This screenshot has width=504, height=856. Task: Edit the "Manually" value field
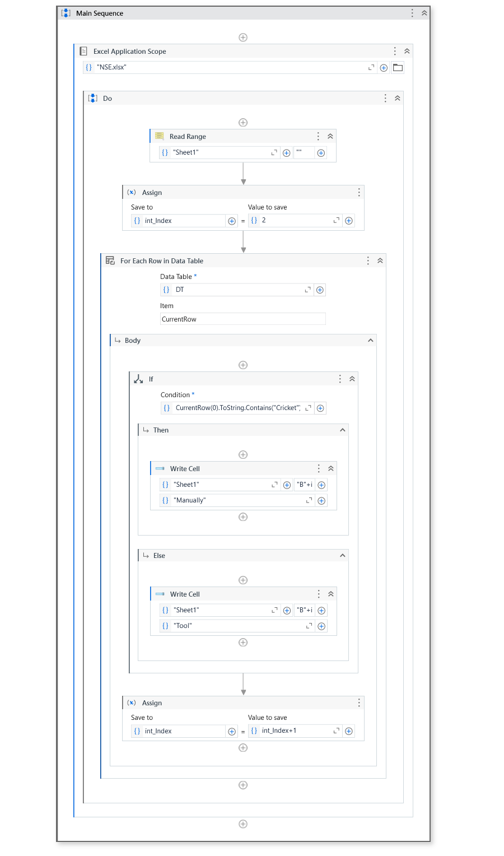(237, 500)
